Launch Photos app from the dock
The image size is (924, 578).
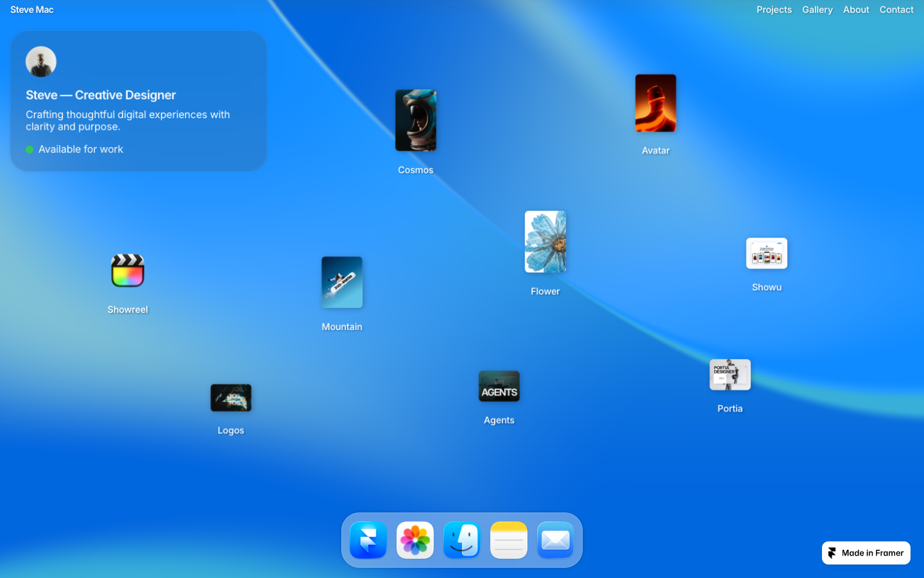pos(415,540)
